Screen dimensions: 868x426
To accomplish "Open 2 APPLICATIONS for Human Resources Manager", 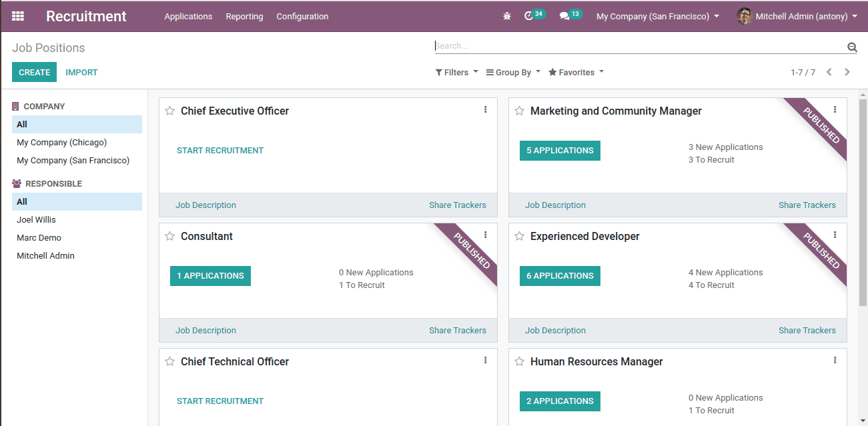I will click(560, 401).
